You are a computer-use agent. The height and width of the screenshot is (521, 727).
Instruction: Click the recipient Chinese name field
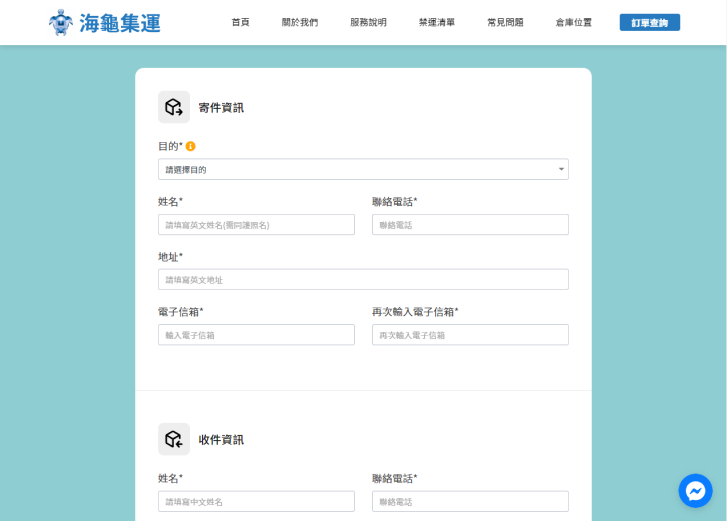pyautogui.click(x=256, y=501)
